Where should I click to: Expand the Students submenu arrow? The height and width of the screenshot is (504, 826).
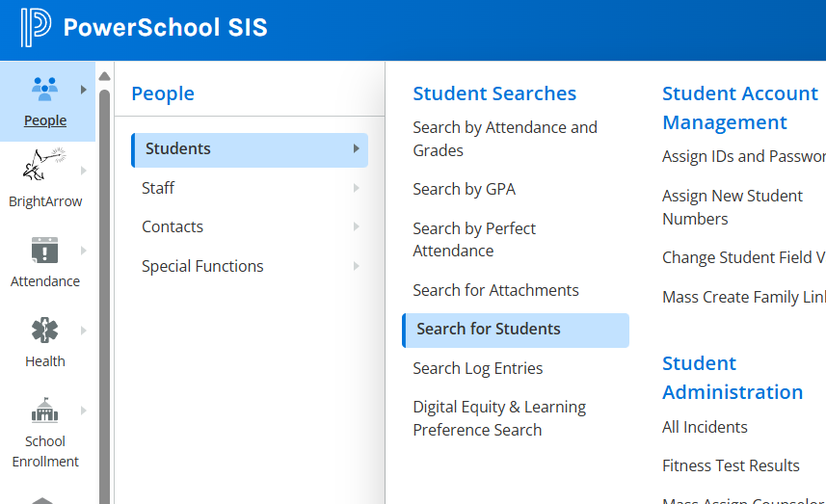[x=357, y=148]
